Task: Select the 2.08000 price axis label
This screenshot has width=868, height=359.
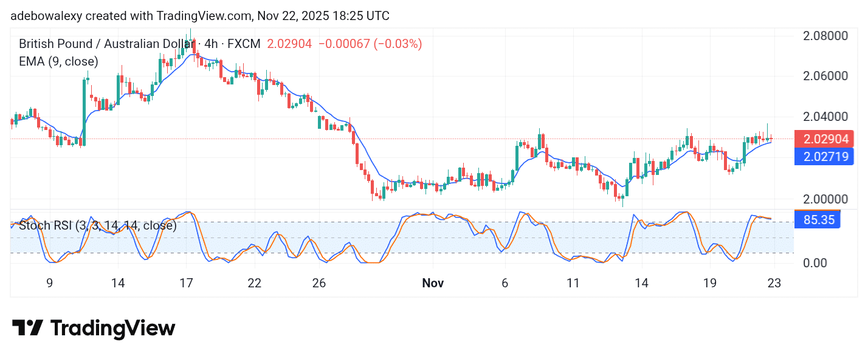Action: [x=824, y=36]
